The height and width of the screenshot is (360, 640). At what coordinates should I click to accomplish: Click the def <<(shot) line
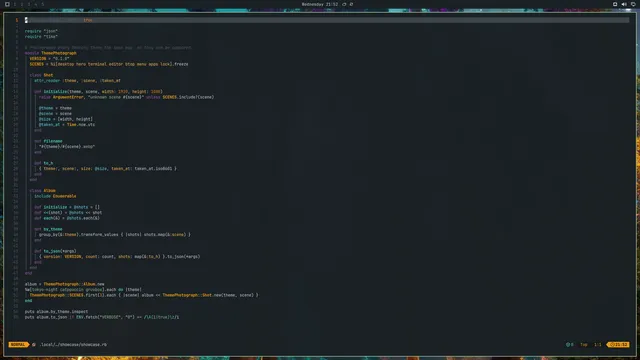(68, 213)
